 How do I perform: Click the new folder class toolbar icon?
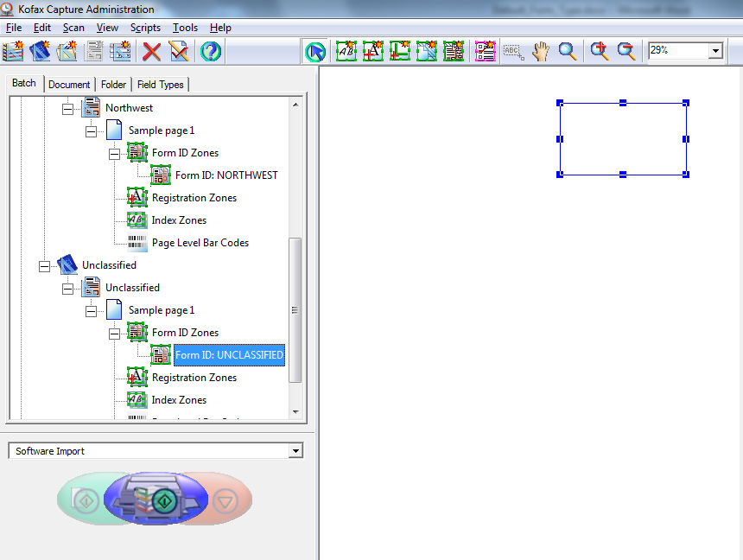pos(67,51)
